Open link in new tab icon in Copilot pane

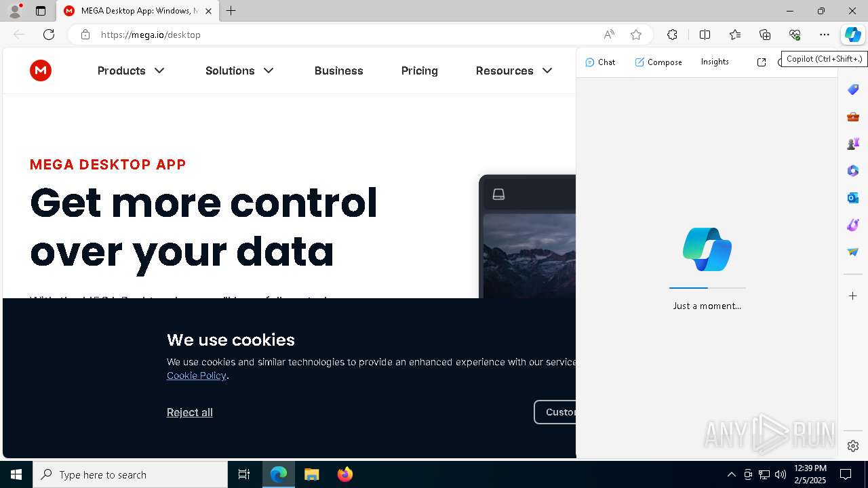pyautogui.click(x=762, y=62)
